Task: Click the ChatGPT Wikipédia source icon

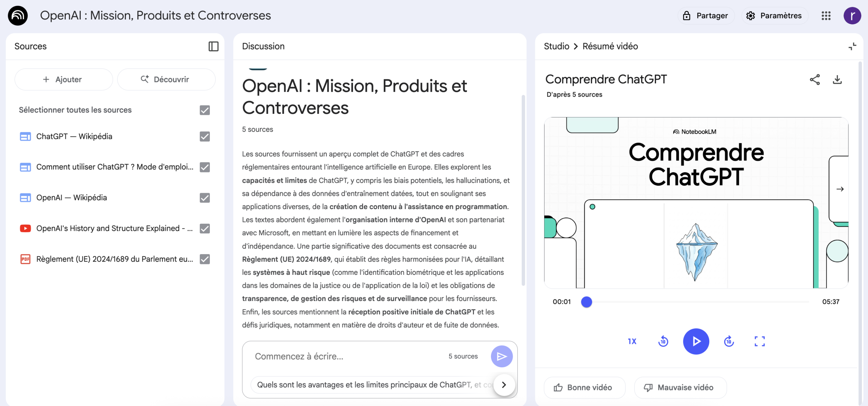Action: (25, 137)
